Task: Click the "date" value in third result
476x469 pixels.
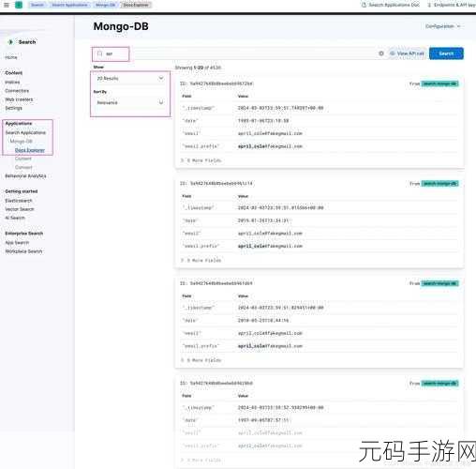Action: (x=263, y=321)
